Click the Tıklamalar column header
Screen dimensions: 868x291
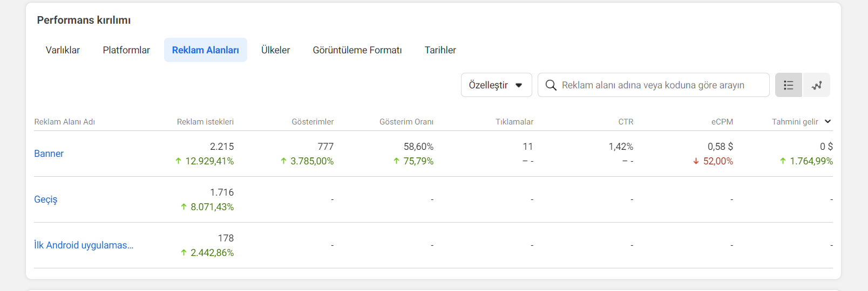(x=514, y=122)
